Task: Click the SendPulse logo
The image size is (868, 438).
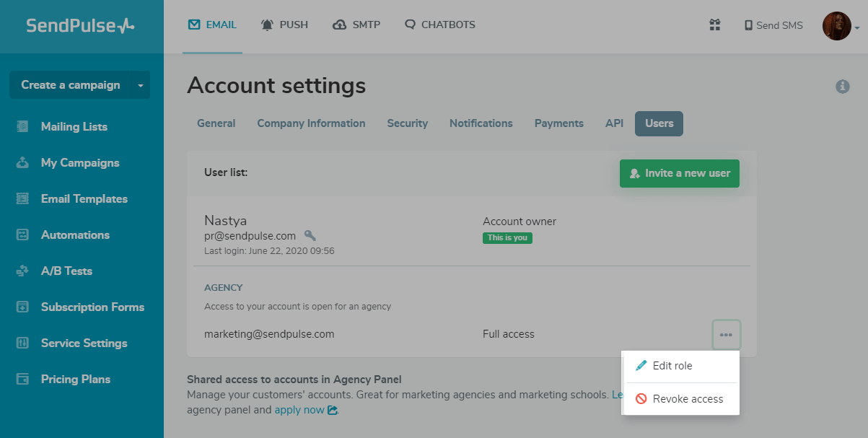Action: (x=80, y=26)
